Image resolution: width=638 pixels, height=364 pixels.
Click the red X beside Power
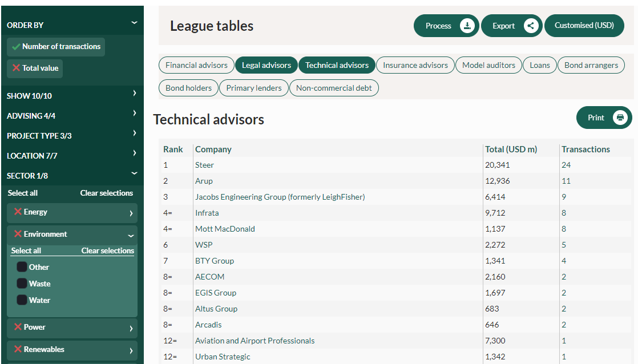click(18, 326)
